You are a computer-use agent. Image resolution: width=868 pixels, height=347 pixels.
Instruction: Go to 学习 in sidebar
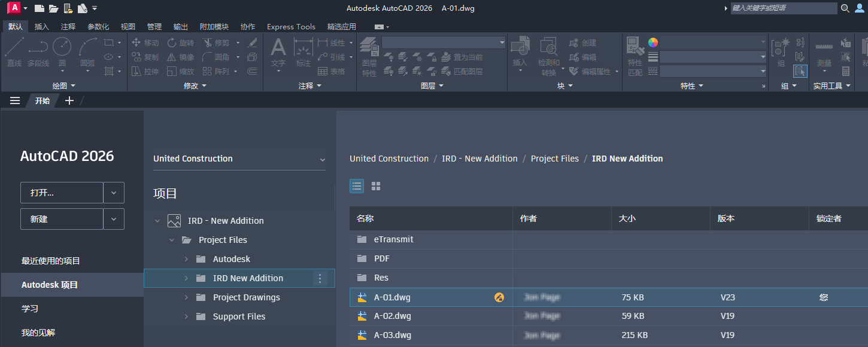click(x=30, y=309)
